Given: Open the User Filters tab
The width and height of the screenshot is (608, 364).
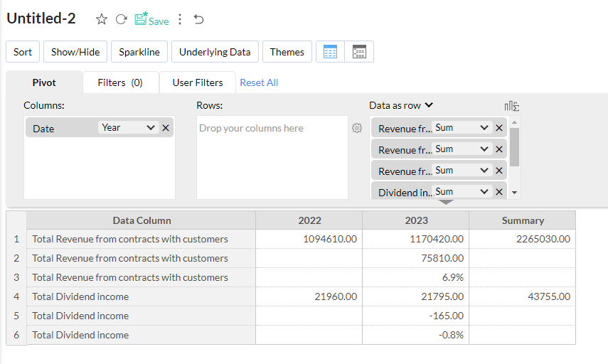Looking at the screenshot, I should pos(198,82).
